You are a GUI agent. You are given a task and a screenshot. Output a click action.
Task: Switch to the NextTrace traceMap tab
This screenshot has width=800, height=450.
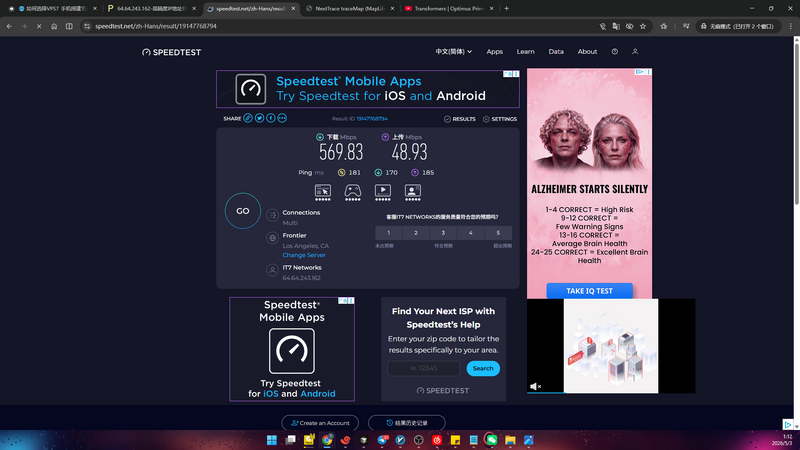[349, 9]
